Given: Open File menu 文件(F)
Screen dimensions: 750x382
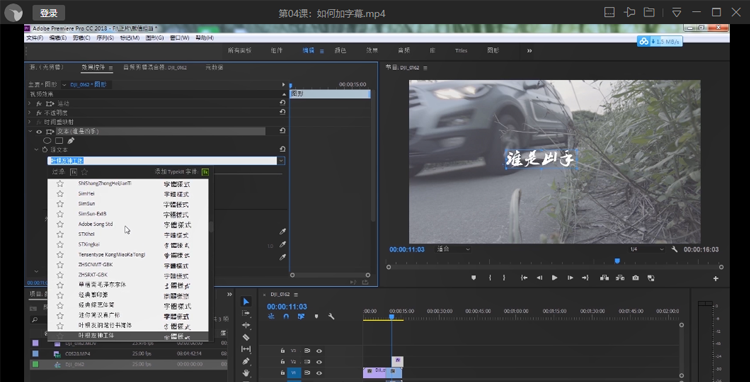Looking at the screenshot, I should (34, 38).
